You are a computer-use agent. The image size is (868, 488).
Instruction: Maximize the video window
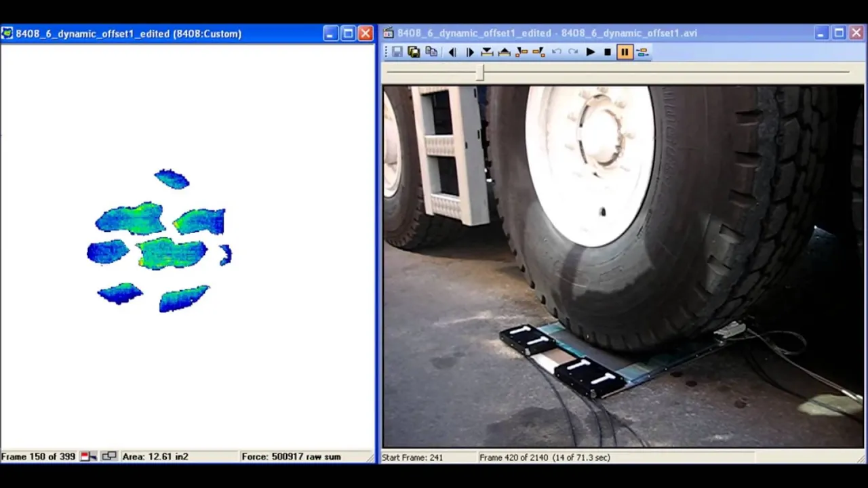click(839, 33)
